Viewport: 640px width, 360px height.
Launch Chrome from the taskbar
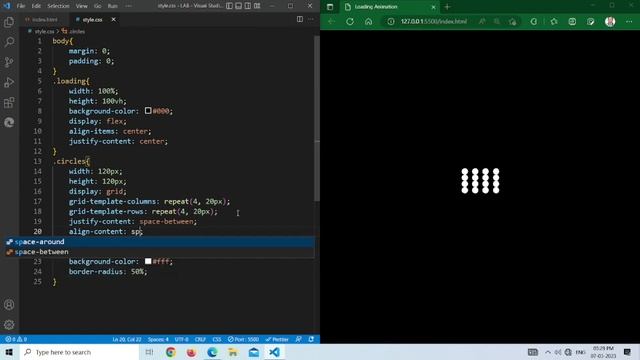click(x=171, y=352)
